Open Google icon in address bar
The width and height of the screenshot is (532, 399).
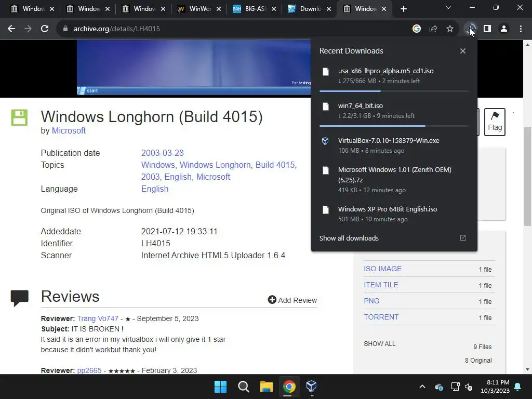point(417,29)
